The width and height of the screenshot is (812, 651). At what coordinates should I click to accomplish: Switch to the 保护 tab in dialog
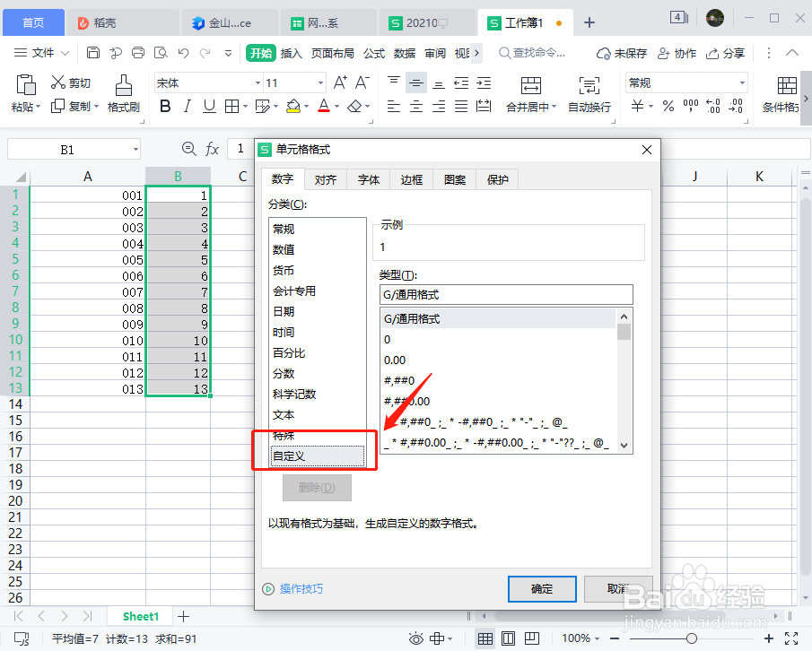pyautogui.click(x=498, y=179)
